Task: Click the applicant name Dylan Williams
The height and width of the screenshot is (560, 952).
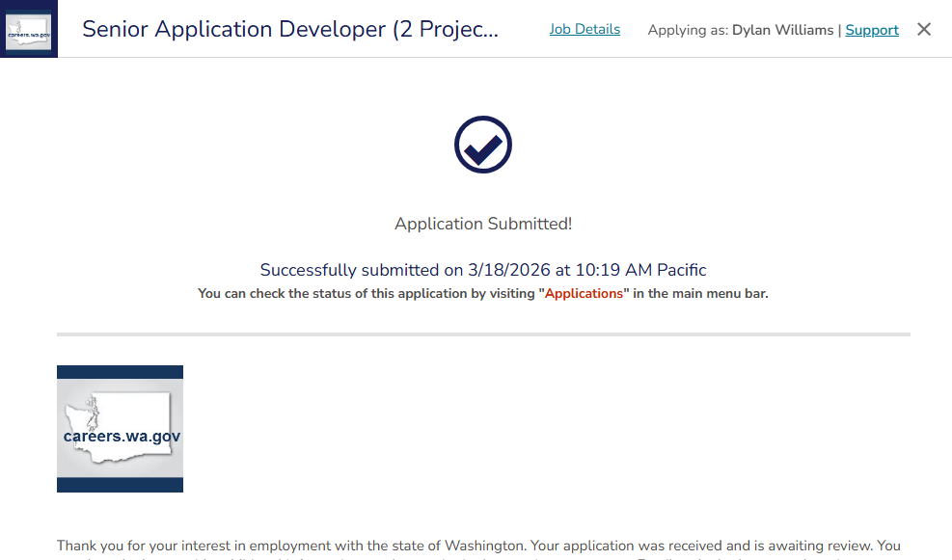Action: (782, 30)
